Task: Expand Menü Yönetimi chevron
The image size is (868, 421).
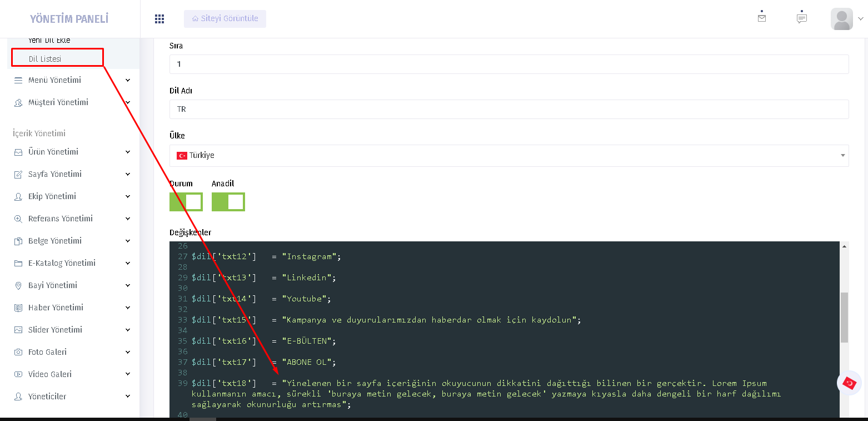Action: (x=128, y=80)
